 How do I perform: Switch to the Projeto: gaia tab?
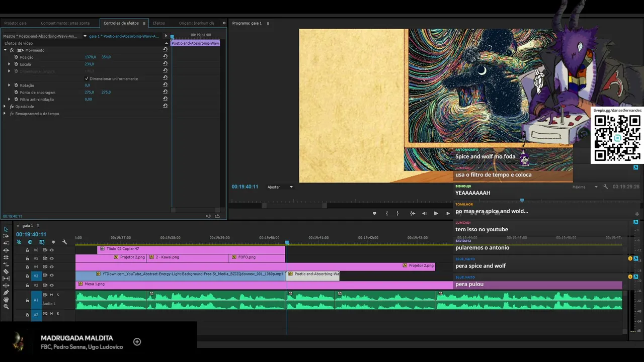[x=16, y=23]
